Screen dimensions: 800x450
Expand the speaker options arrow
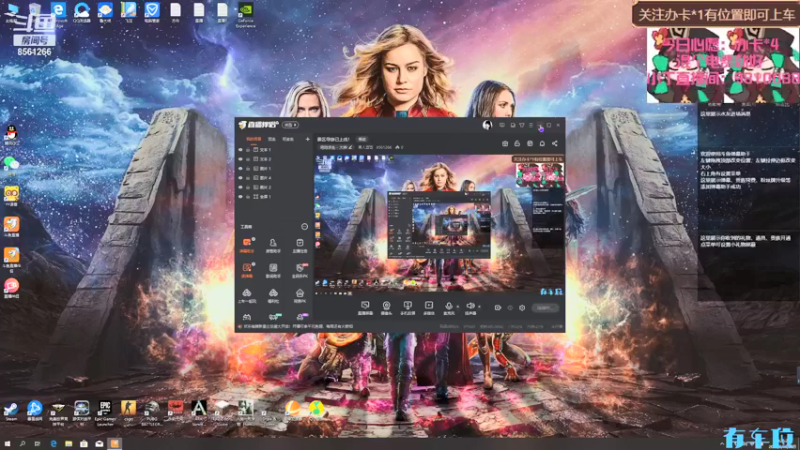pyautogui.click(x=479, y=307)
